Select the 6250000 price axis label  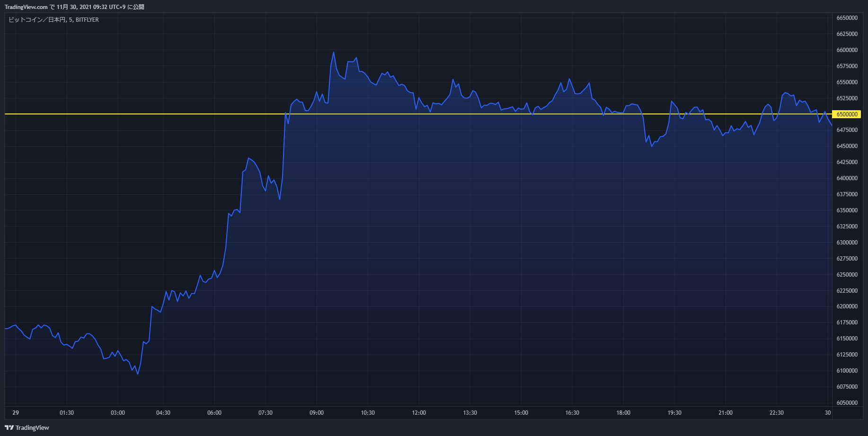[847, 275]
